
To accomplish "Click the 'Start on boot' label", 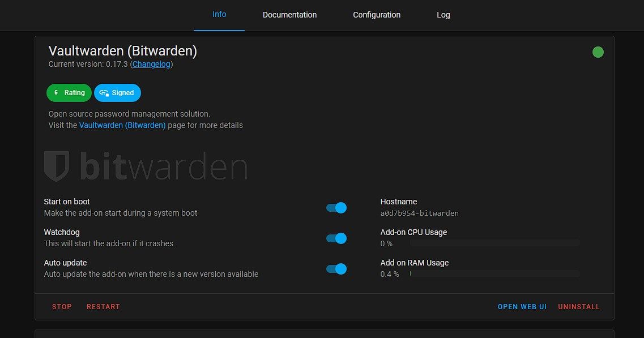I will pyautogui.click(x=67, y=202).
